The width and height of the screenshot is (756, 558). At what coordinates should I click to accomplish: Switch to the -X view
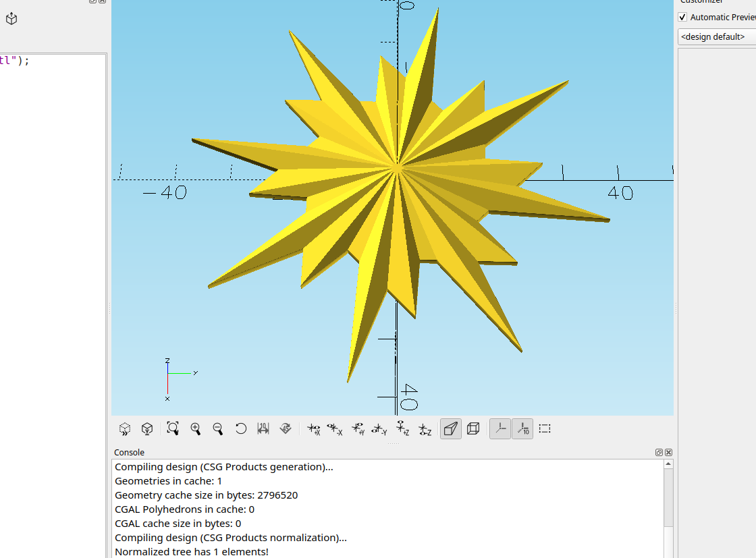tap(335, 429)
